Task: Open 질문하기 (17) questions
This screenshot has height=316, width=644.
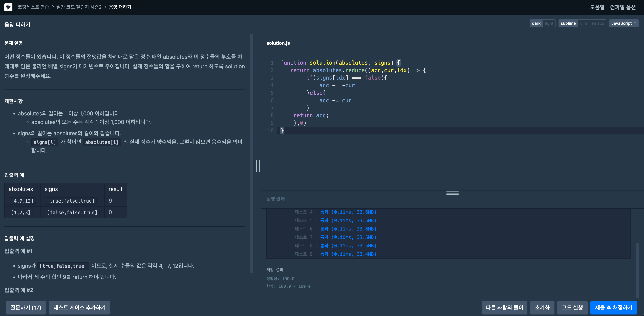Action: [26, 307]
